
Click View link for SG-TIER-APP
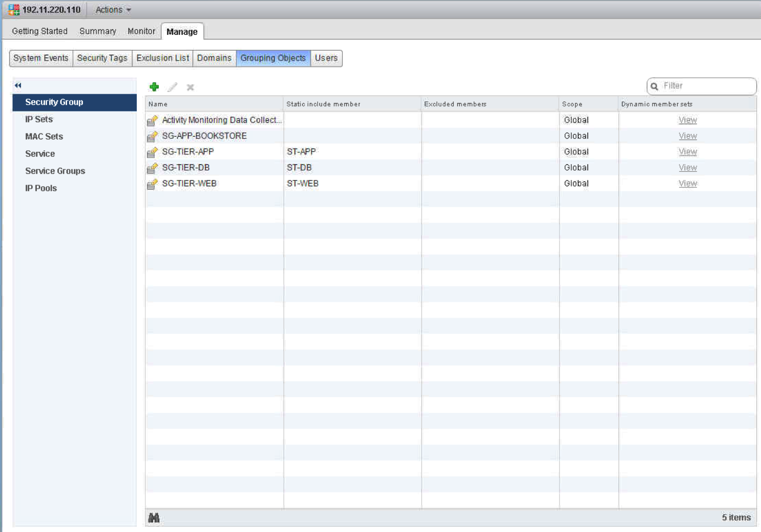pos(687,152)
